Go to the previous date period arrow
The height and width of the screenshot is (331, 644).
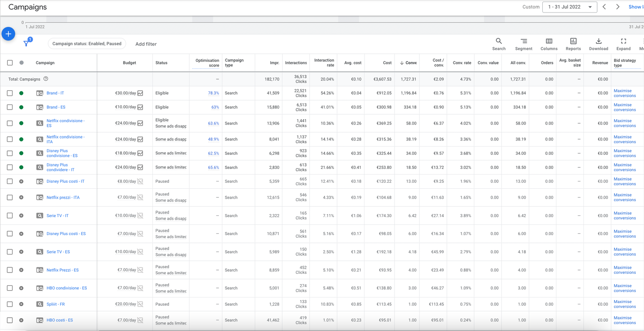pos(604,7)
